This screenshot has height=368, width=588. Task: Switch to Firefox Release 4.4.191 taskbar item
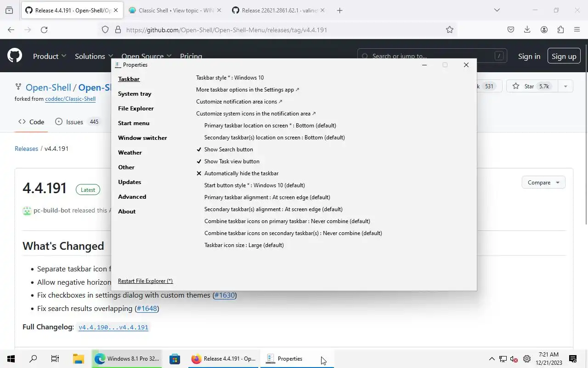224,359
